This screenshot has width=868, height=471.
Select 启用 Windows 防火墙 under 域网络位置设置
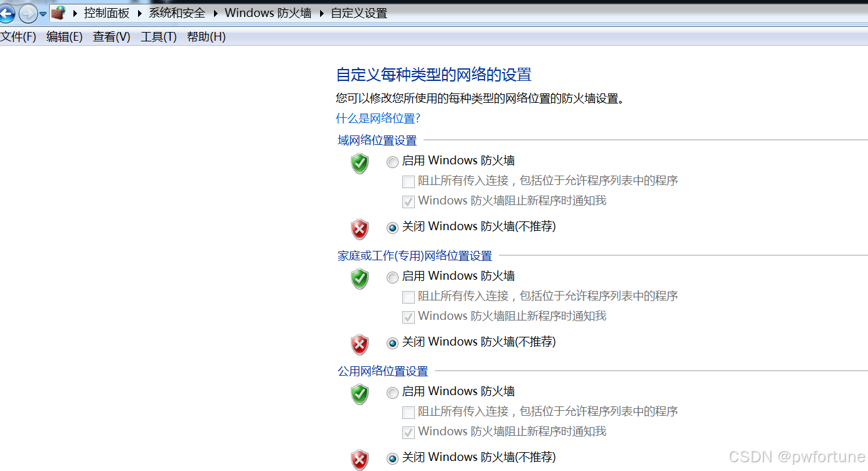click(x=392, y=162)
